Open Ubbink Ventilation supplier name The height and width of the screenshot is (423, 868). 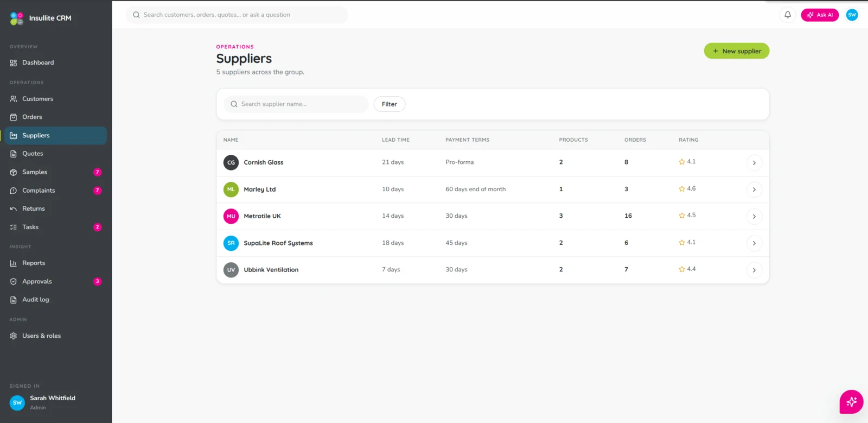271,270
